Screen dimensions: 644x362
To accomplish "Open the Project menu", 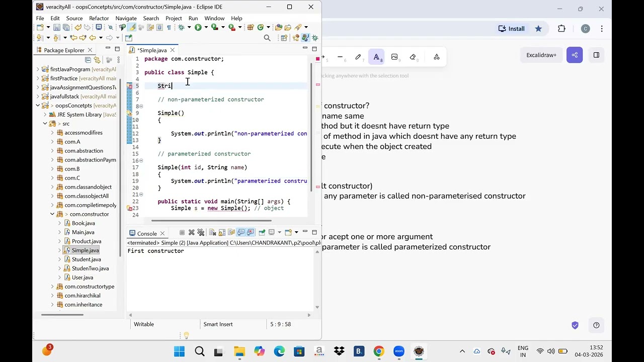I will (174, 18).
